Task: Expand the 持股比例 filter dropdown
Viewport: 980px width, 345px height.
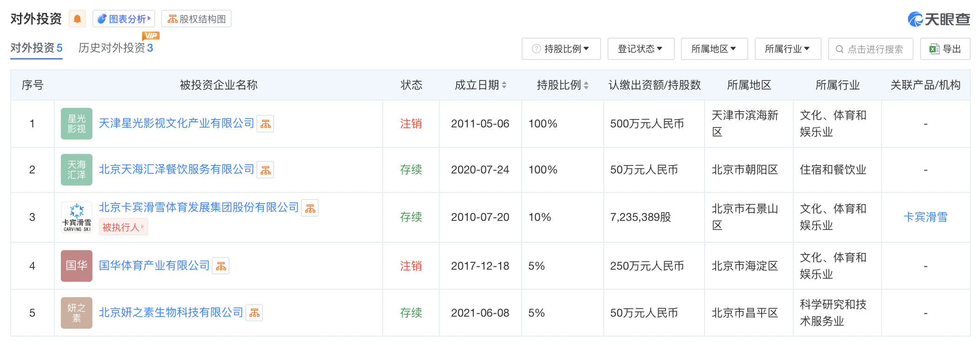Action: pos(561,49)
